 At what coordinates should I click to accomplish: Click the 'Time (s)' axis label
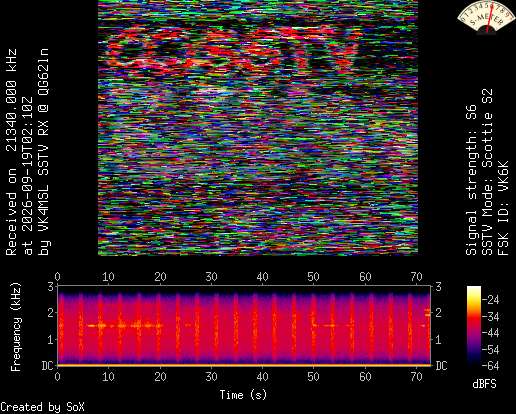click(x=243, y=395)
